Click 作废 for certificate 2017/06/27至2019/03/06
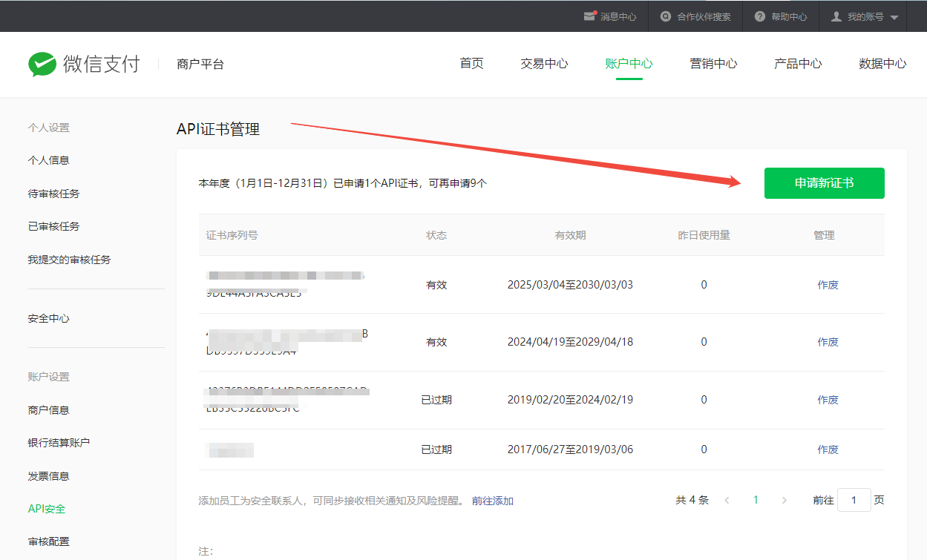927x560 pixels. click(828, 449)
